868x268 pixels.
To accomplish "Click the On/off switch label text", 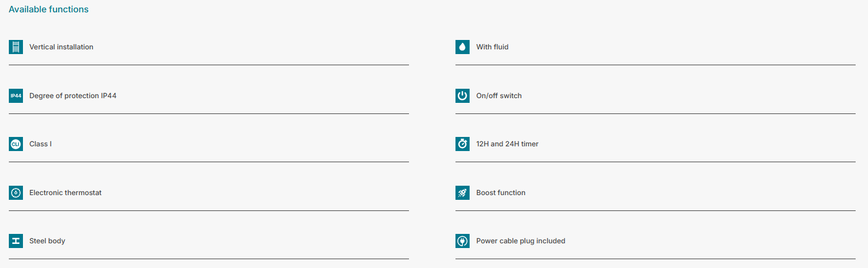I will pos(498,96).
